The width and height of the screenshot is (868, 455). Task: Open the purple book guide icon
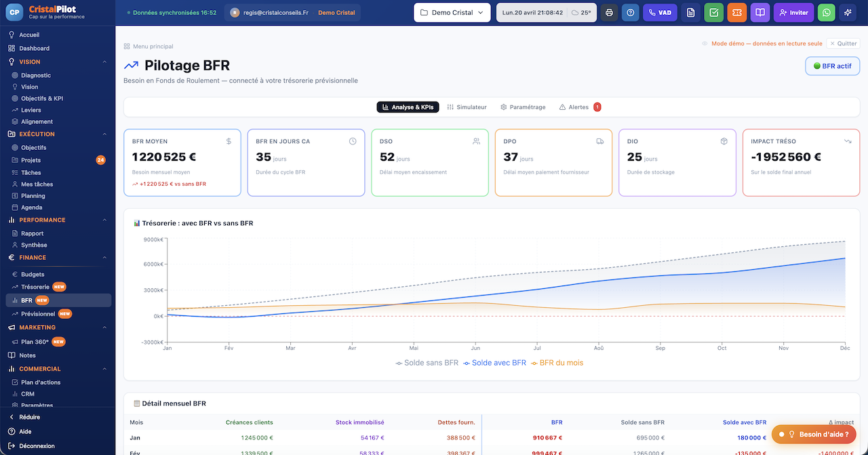[760, 12]
